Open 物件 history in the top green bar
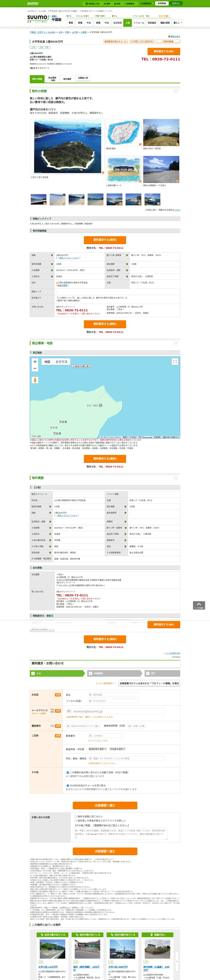This screenshot has height=980, width=210. point(107,3)
